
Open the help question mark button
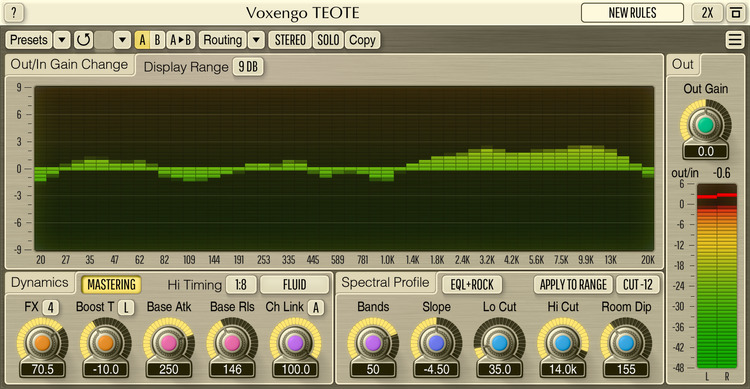click(14, 13)
